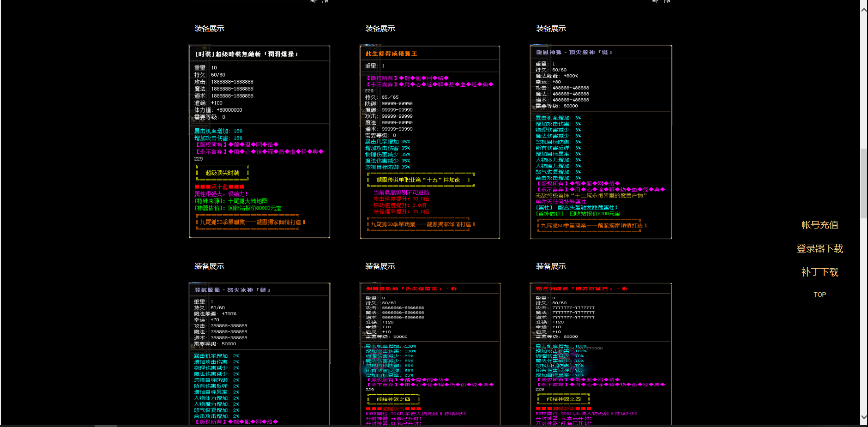Click the 龍凰传说单职业第“十五”件加速 label

[421, 180]
